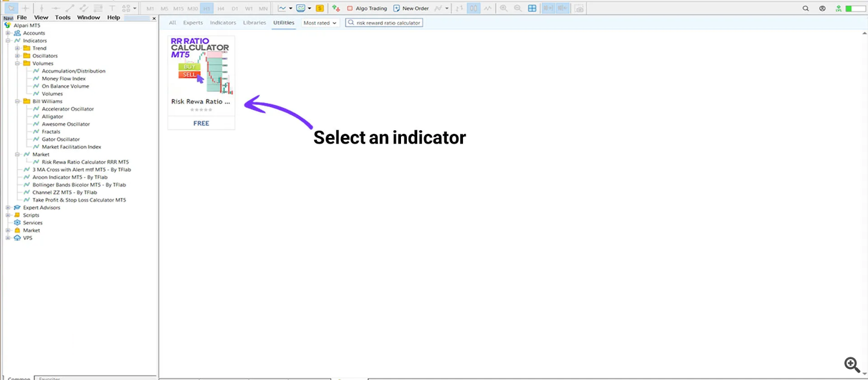The image size is (868, 380).
Task: Click the yellow dollar symbols icon
Action: (319, 8)
